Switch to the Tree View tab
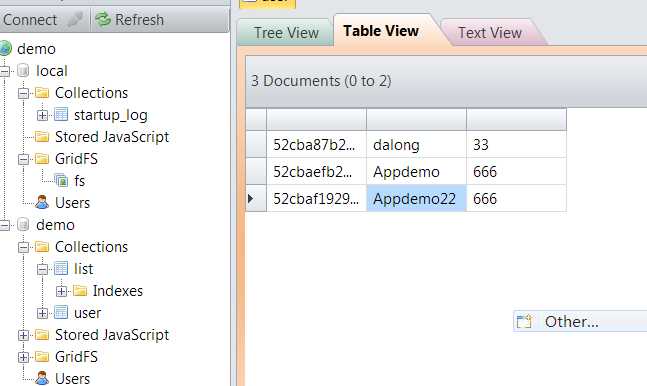Image resolution: width=647 pixels, height=386 pixels. click(286, 33)
